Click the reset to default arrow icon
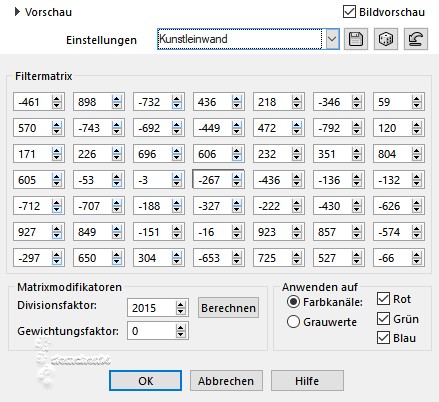 (416, 39)
